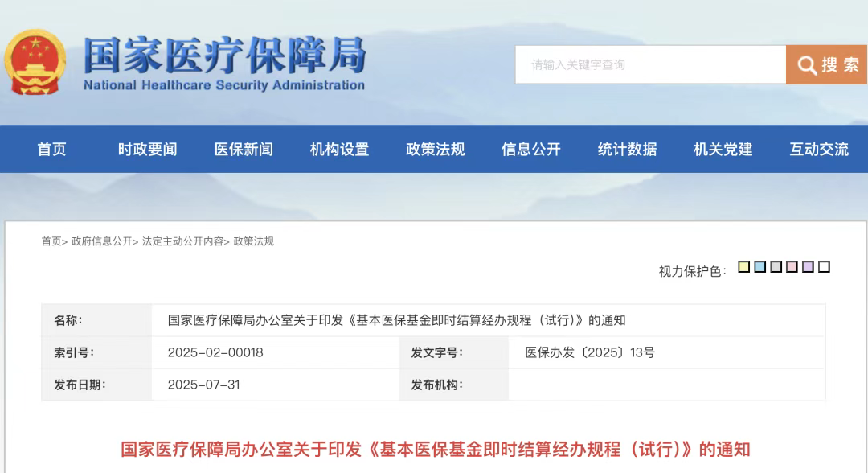Open the 时政要闻 navigation item
The image size is (868, 473).
tap(148, 149)
